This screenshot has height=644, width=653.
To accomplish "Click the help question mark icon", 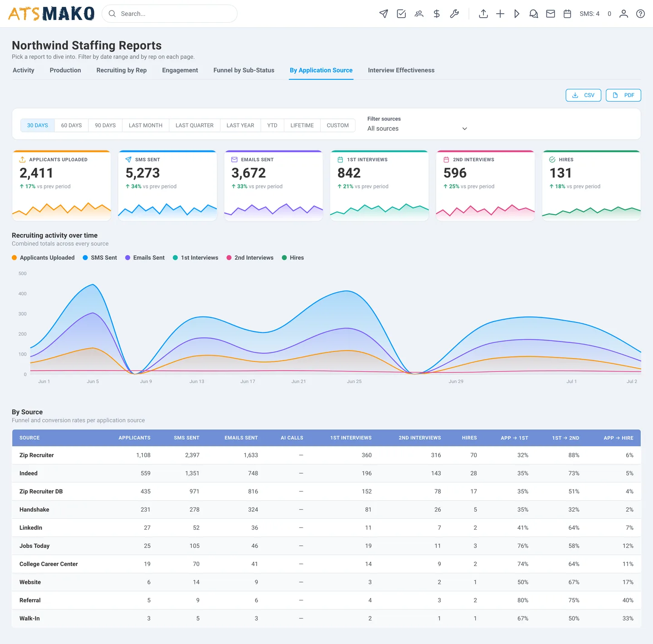I will click(640, 14).
